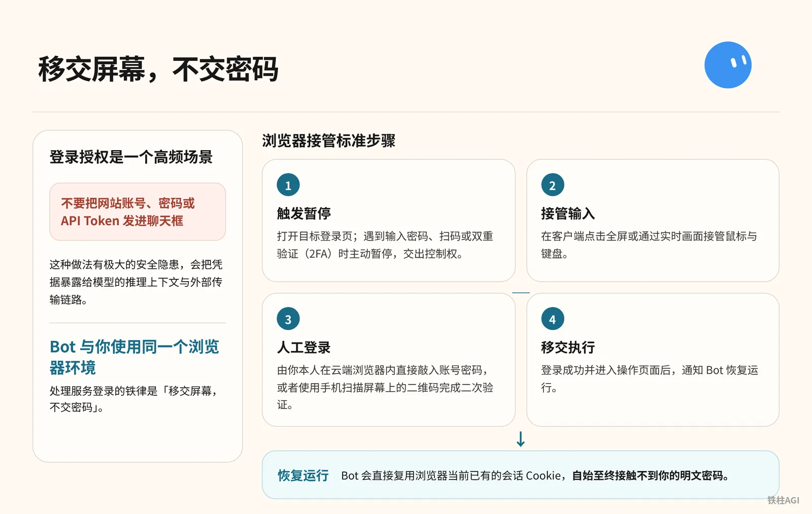Click the downward arrow above the 恢复运行 box
812x514 pixels.
tap(521, 439)
